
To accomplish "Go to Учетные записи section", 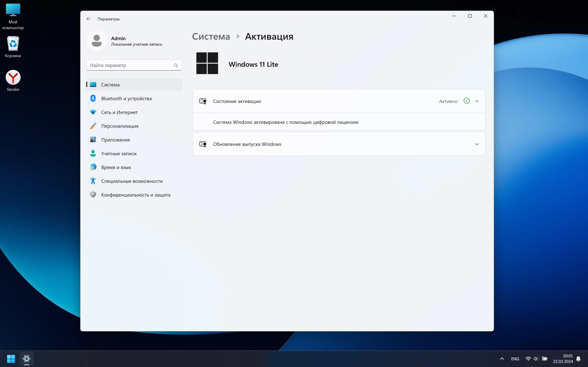I will pos(119,154).
